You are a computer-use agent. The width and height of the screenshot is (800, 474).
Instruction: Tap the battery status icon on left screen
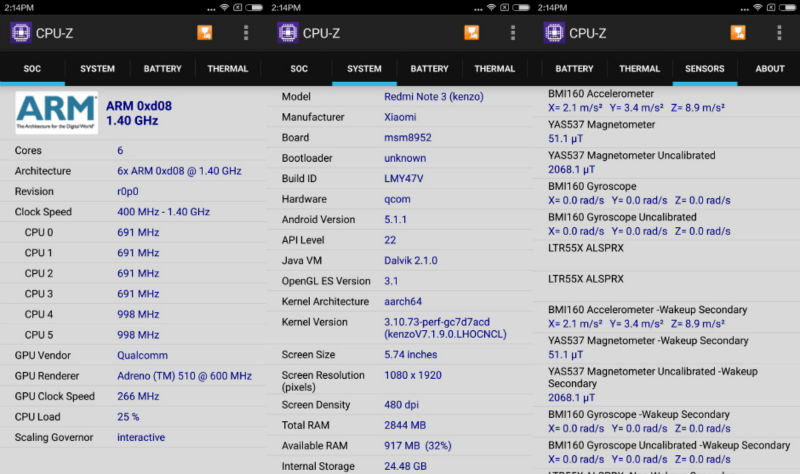254,7
